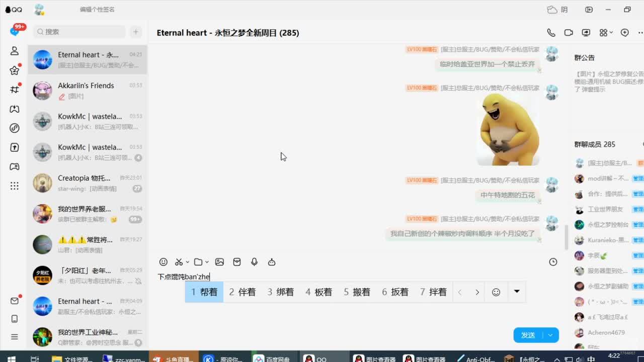Select IME candidate 3 绑着
This screenshot has width=644, height=362.
coord(281,292)
